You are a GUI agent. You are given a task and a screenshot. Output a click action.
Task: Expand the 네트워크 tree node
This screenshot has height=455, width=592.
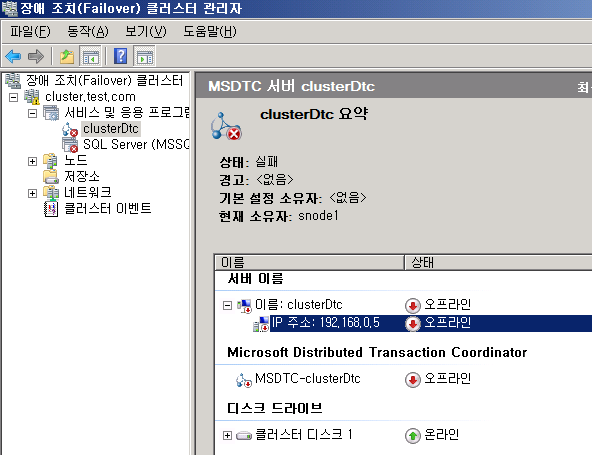32,193
